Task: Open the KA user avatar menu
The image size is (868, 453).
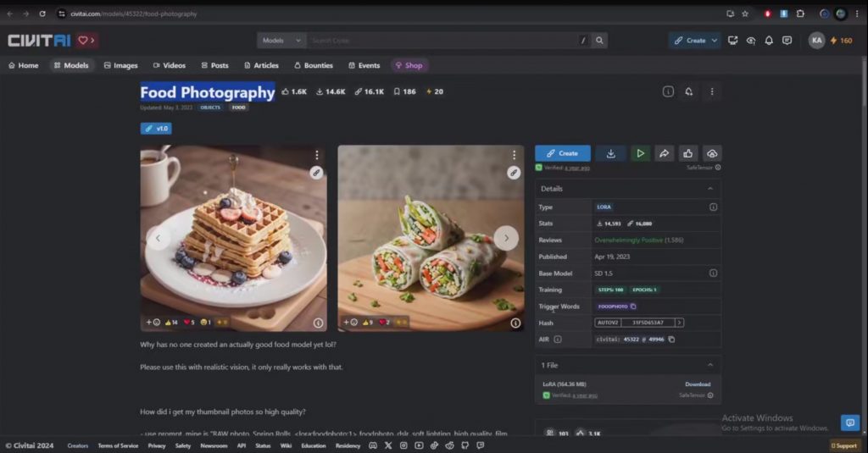Action: (x=816, y=41)
